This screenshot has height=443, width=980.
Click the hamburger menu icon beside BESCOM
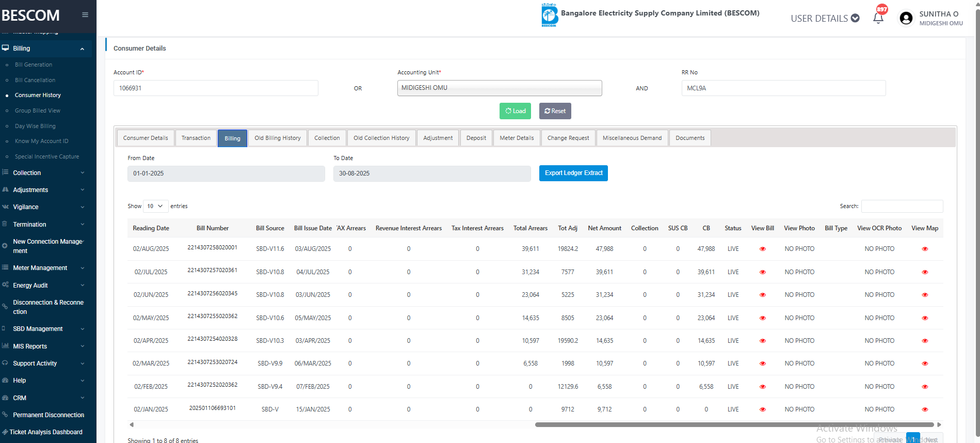(85, 15)
